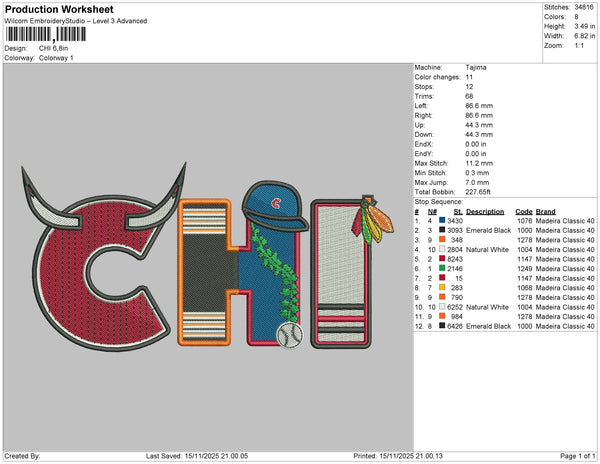Click the 'St.' column header
The width and height of the screenshot is (600, 464).
pyautogui.click(x=458, y=212)
